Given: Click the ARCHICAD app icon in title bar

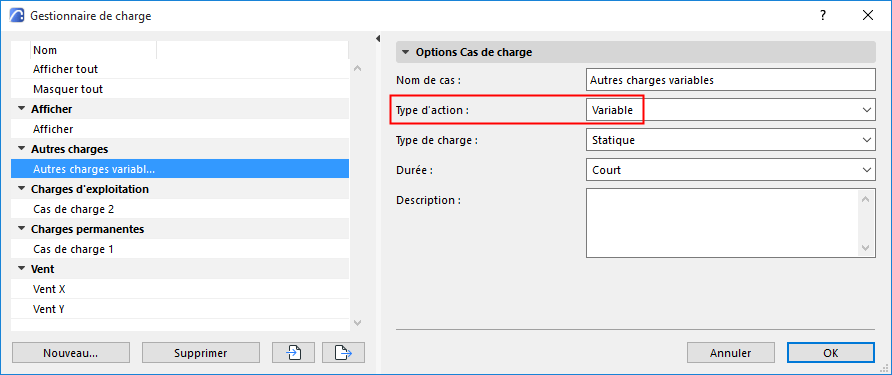Looking at the screenshot, I should [18, 16].
